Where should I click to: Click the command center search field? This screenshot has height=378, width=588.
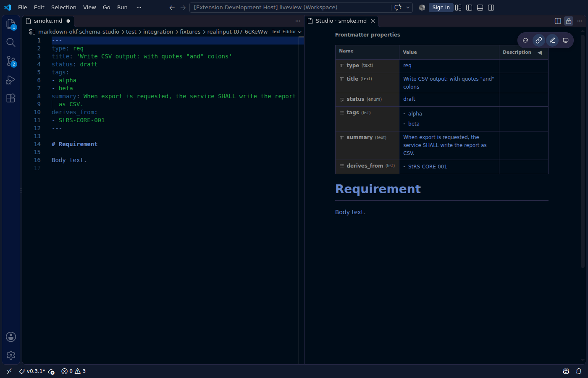(x=291, y=8)
